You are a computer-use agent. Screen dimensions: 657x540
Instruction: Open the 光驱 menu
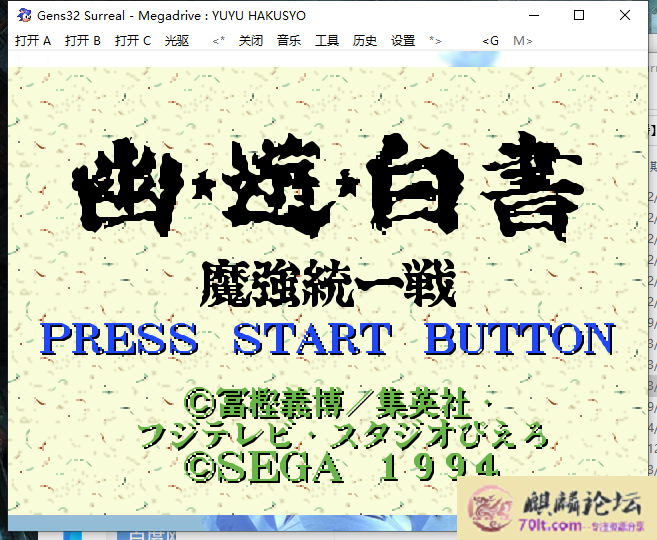(177, 41)
